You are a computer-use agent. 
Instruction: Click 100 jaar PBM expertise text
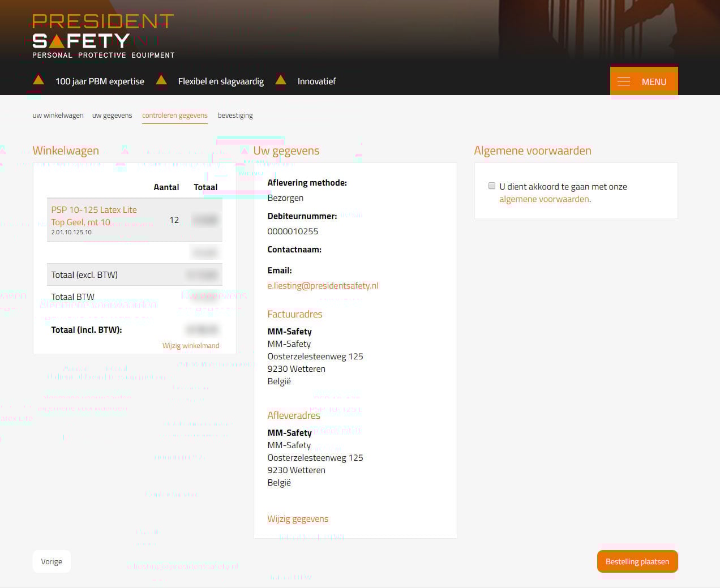100,81
